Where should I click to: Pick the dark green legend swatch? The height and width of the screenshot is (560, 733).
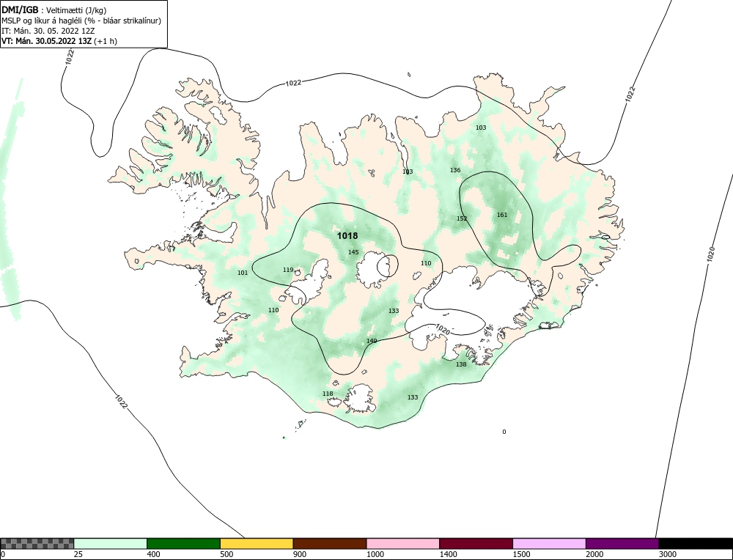(x=183, y=544)
